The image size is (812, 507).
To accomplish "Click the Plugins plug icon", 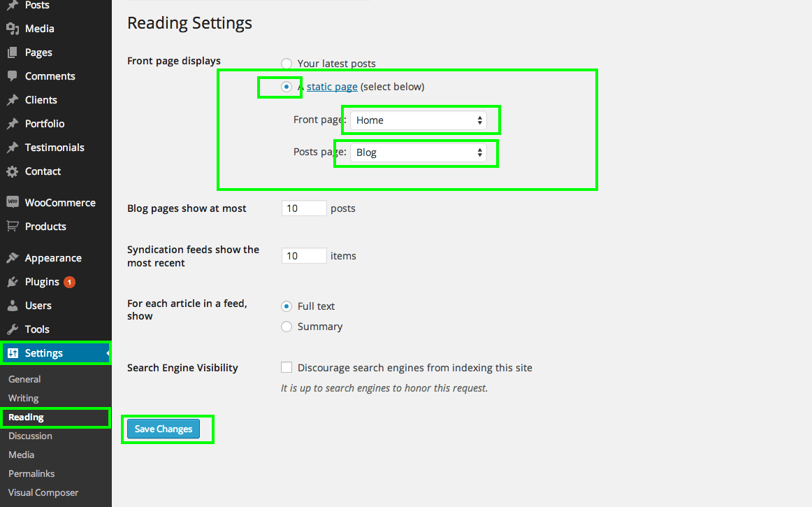I will pyautogui.click(x=13, y=282).
